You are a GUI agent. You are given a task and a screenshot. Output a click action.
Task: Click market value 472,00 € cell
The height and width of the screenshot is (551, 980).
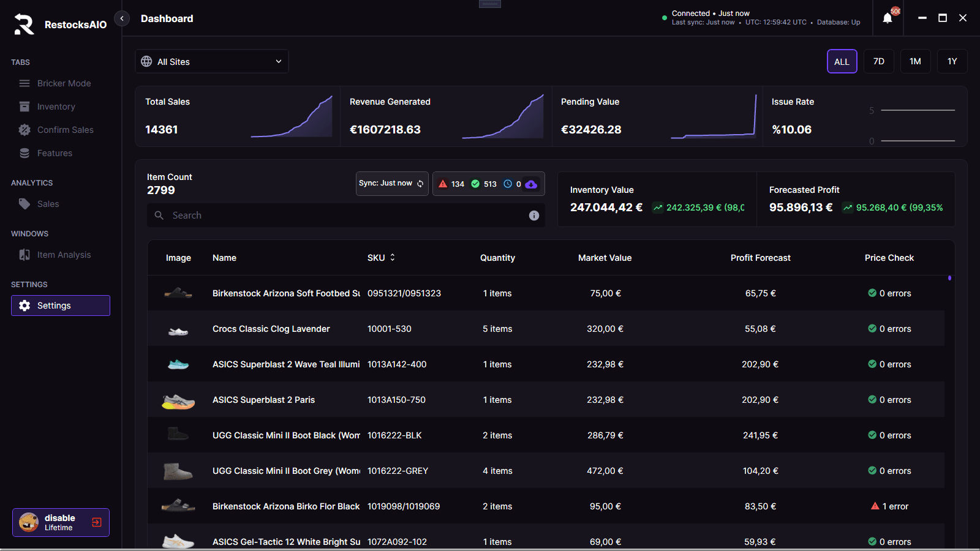(605, 471)
